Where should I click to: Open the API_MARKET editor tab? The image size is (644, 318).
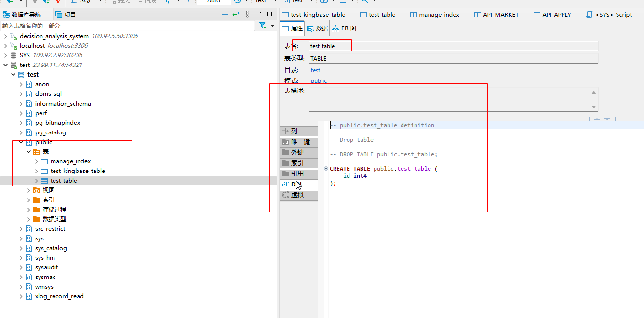(x=496, y=14)
